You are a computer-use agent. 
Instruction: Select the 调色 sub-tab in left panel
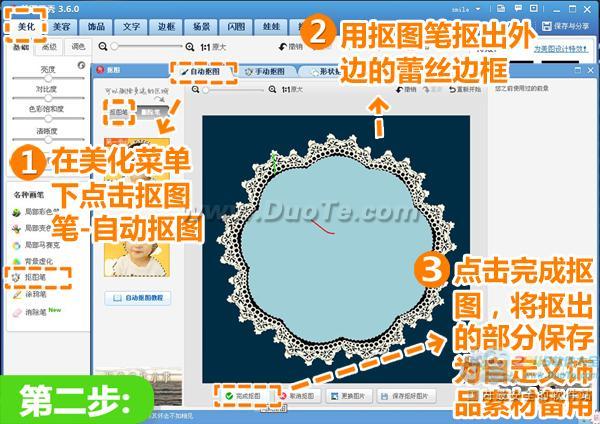click(78, 47)
